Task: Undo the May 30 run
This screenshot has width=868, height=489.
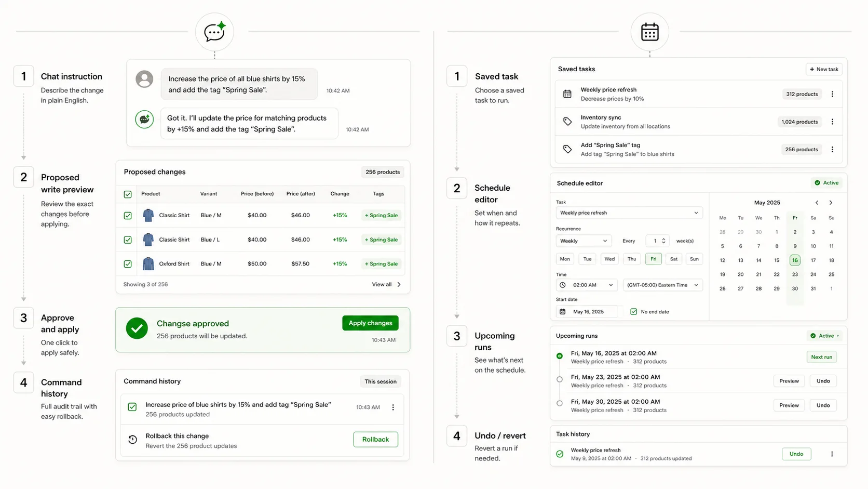Action: pyautogui.click(x=823, y=405)
